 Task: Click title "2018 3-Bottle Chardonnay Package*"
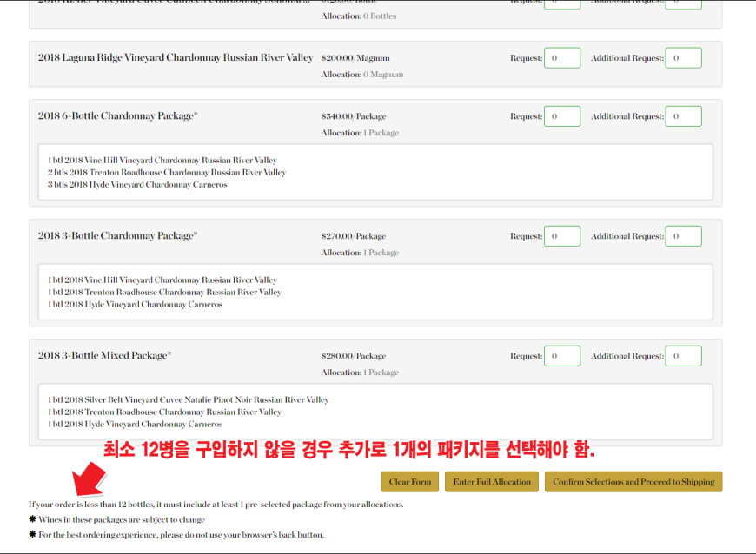point(117,235)
